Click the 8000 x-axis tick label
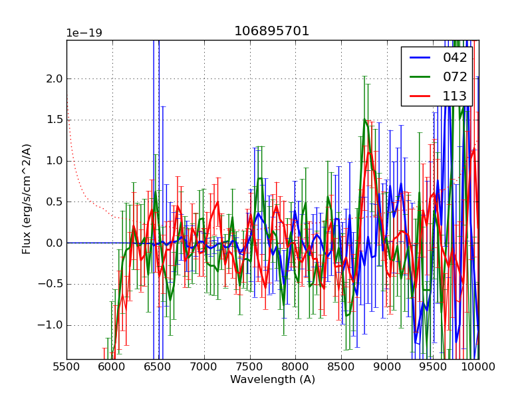532x399 pixels. tap(295, 366)
